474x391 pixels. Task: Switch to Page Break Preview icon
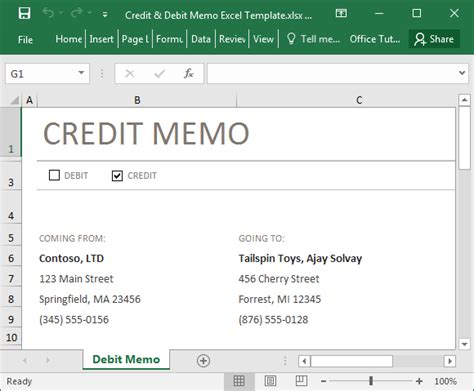[x=301, y=381]
